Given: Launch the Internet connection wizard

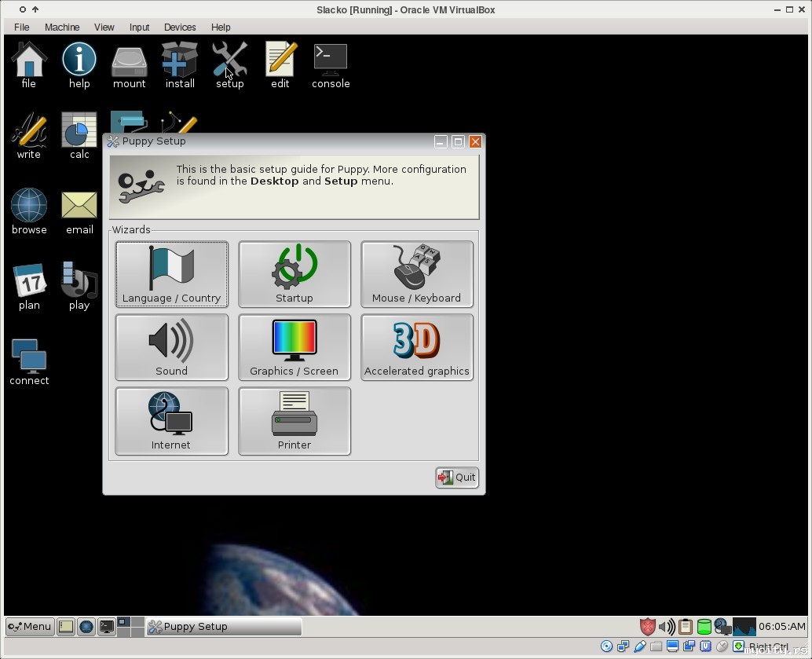Looking at the screenshot, I should [171, 420].
